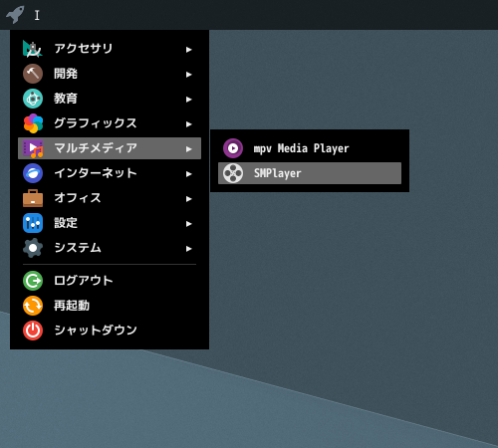Image resolution: width=498 pixels, height=448 pixels.
Task: Click the アクセサリ category icon
Action: 33,49
